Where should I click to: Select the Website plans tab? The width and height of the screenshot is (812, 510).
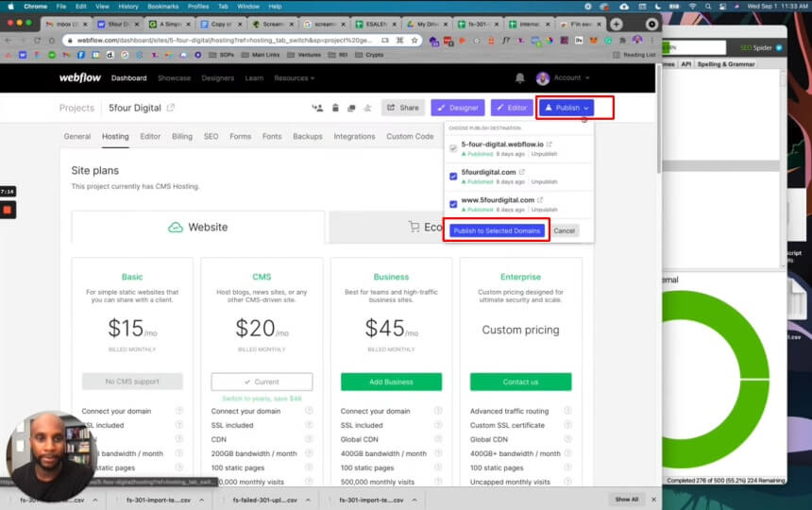coord(198,228)
